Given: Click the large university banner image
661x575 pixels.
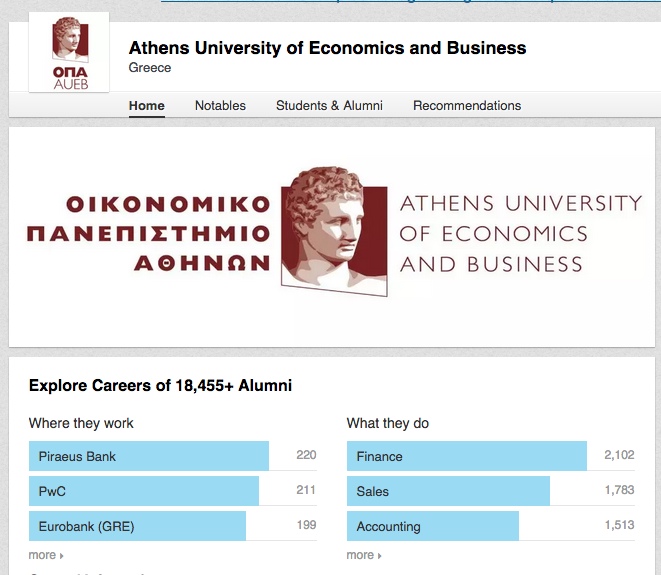Looking at the screenshot, I should (332, 234).
